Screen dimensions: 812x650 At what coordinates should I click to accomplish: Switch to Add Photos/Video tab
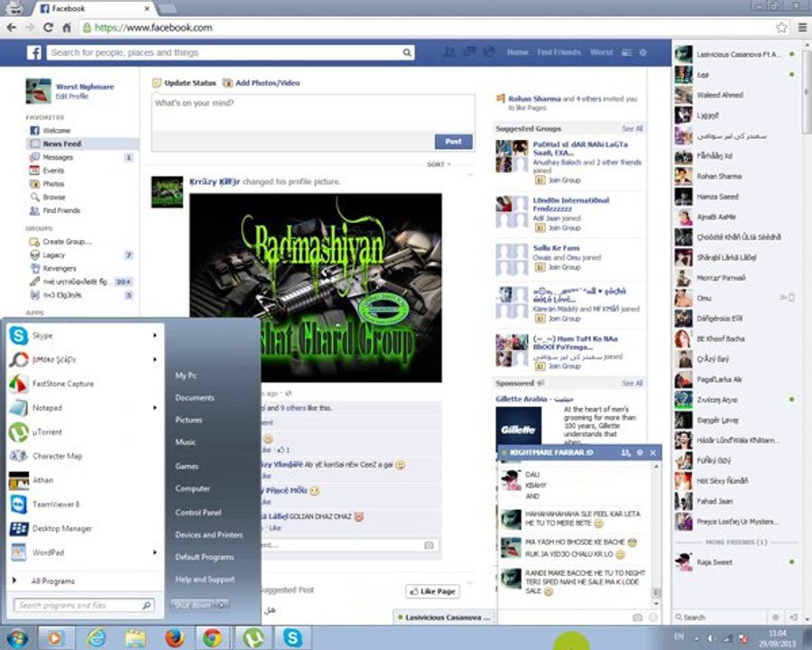[x=262, y=83]
